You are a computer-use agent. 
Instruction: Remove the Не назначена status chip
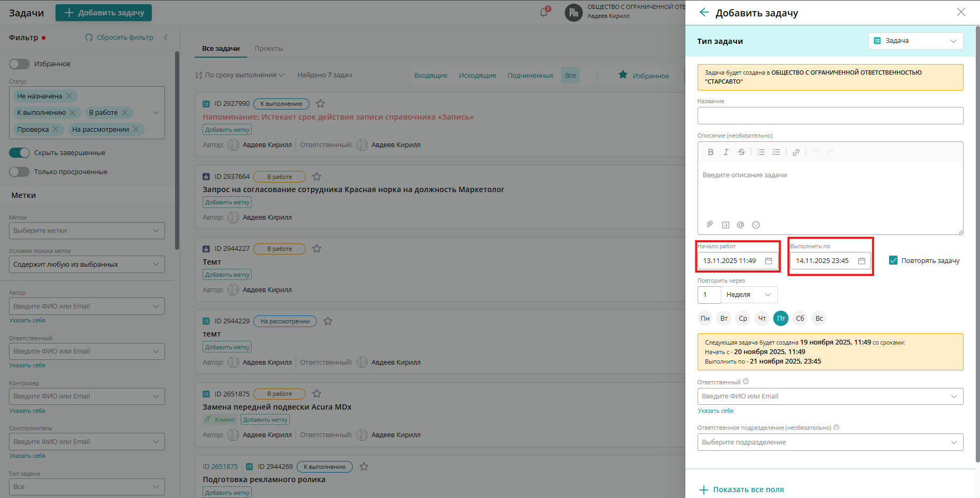click(69, 96)
